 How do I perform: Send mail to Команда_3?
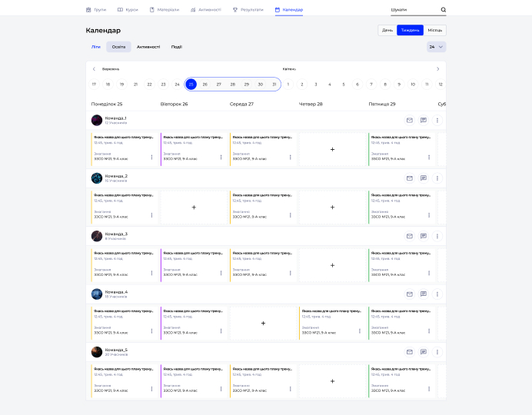[410, 236]
